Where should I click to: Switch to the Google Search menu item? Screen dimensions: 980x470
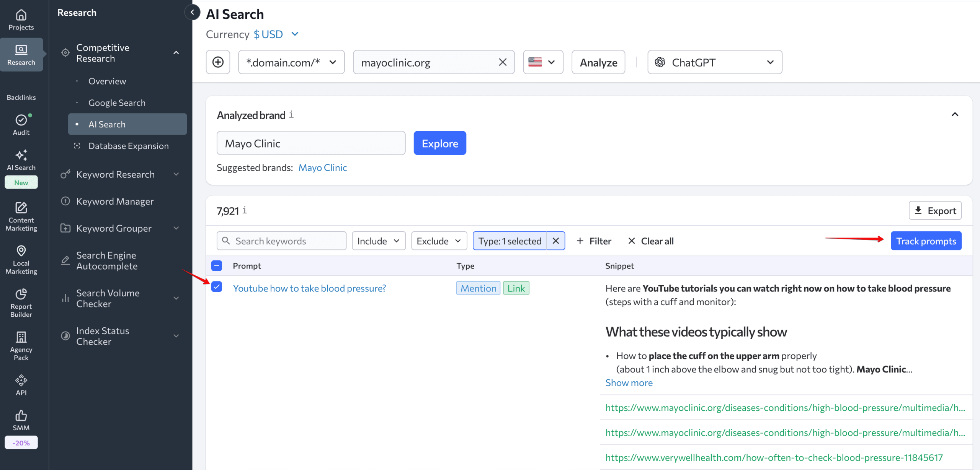coord(117,102)
